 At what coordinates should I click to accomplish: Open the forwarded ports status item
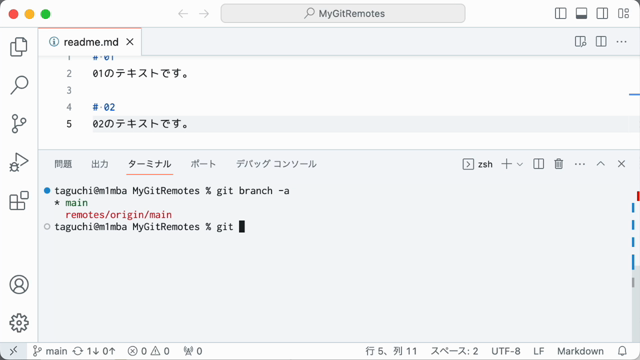pos(193,351)
